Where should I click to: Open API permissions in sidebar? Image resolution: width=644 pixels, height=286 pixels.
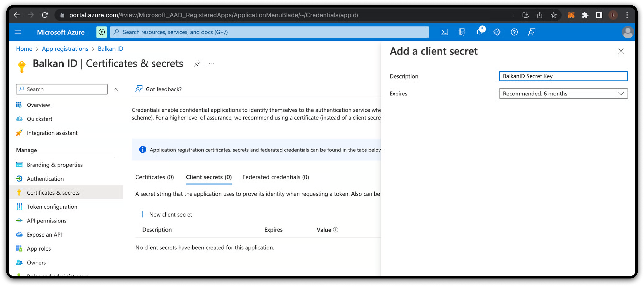[47, 221]
